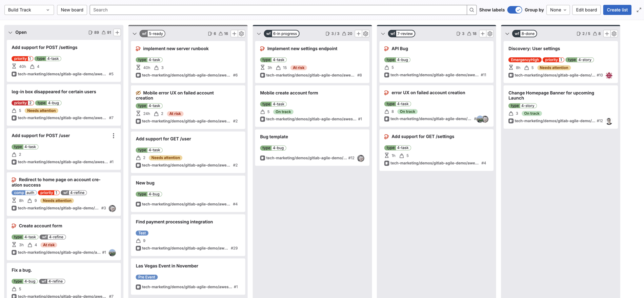Open the Group by None dropdown
644x298 pixels.
tap(558, 10)
